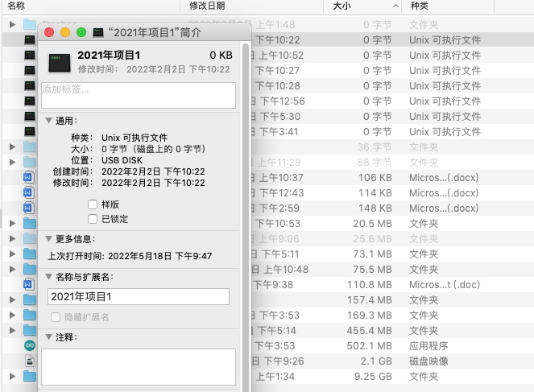Select the Word document icon of the 114 KB file
534x392 pixels.
pyautogui.click(x=30, y=192)
